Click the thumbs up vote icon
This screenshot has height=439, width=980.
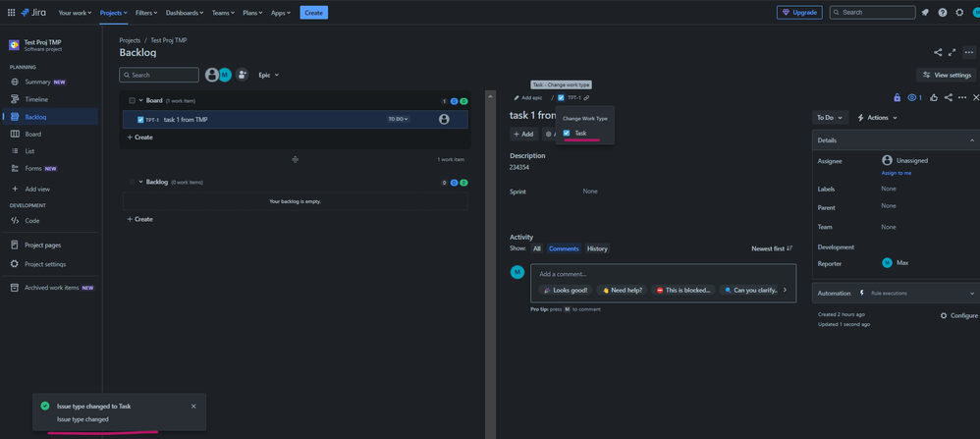click(x=934, y=97)
